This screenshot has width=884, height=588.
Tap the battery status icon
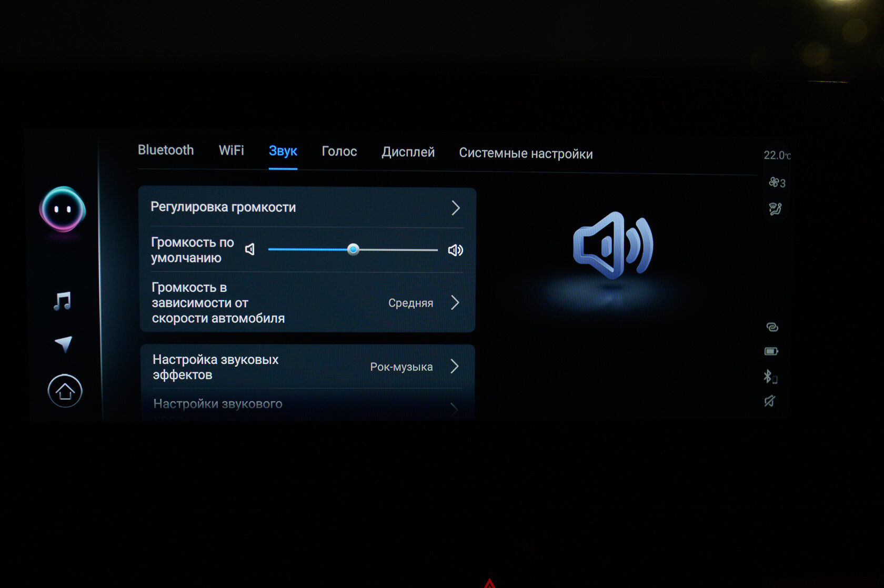[771, 351]
